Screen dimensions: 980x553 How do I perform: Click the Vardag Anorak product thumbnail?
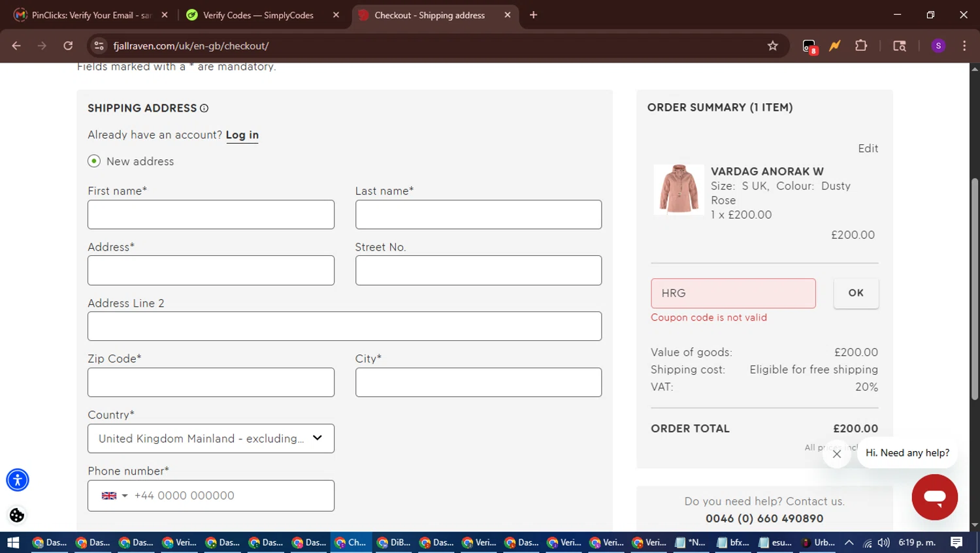tap(679, 189)
